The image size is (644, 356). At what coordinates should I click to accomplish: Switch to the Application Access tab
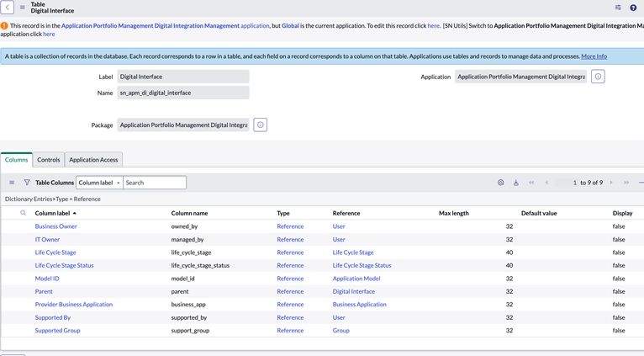pos(93,160)
